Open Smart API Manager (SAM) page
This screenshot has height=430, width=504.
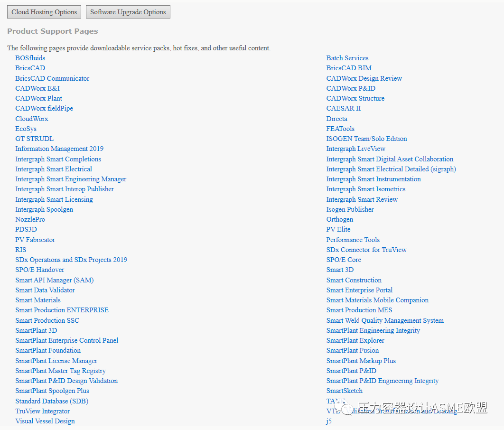click(54, 280)
